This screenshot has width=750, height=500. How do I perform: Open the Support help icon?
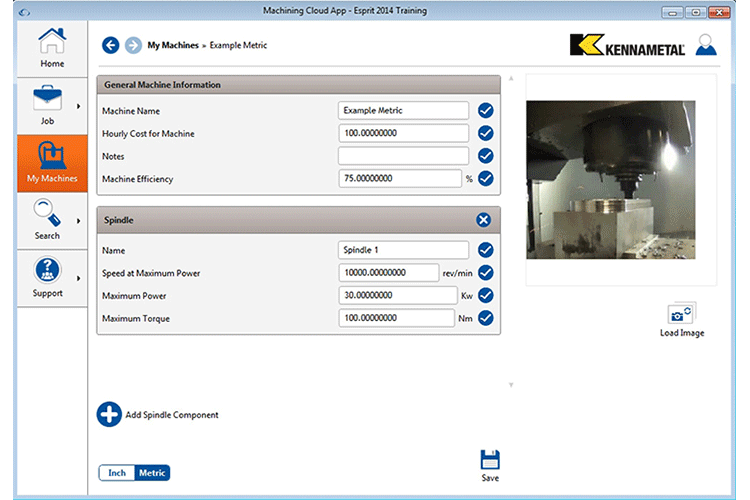point(47,270)
